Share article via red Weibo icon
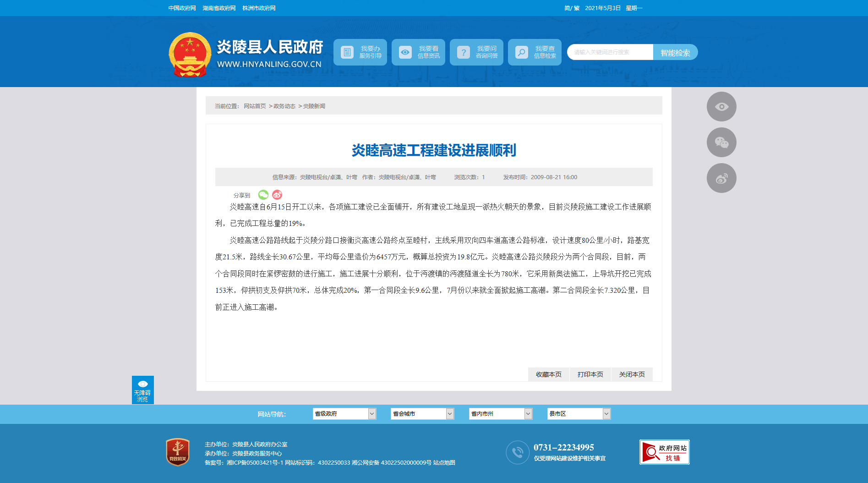Viewport: 868px width, 483px height. [277, 195]
